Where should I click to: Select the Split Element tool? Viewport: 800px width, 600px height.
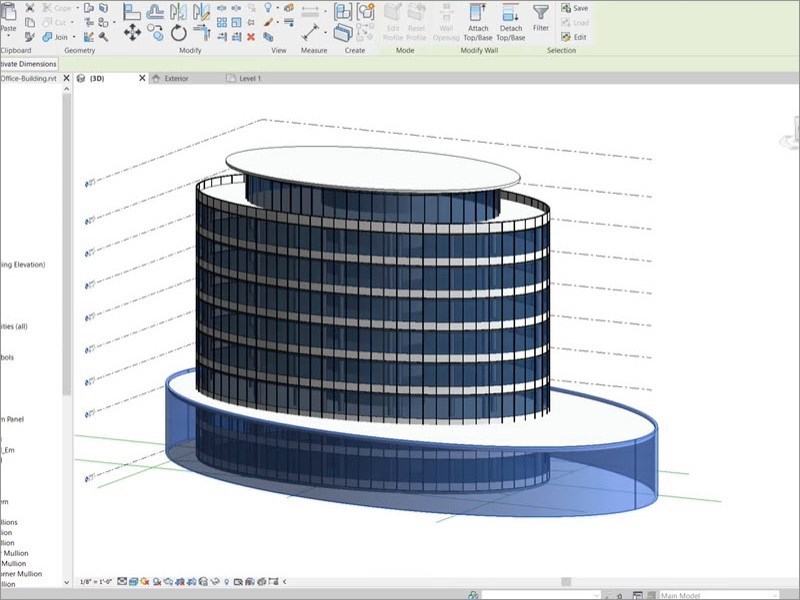(x=222, y=8)
